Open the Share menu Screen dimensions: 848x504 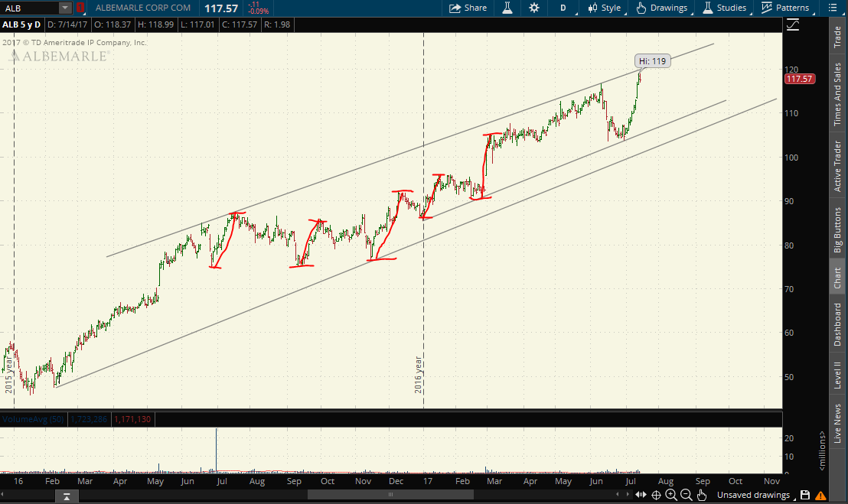point(468,8)
